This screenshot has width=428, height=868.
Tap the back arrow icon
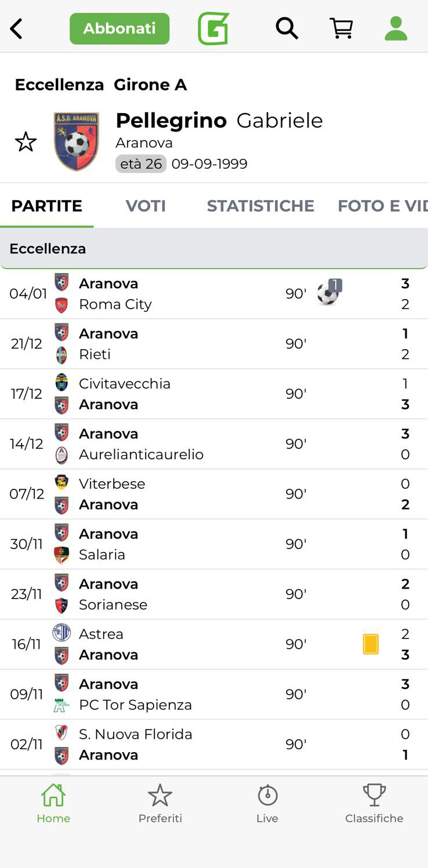[17, 28]
